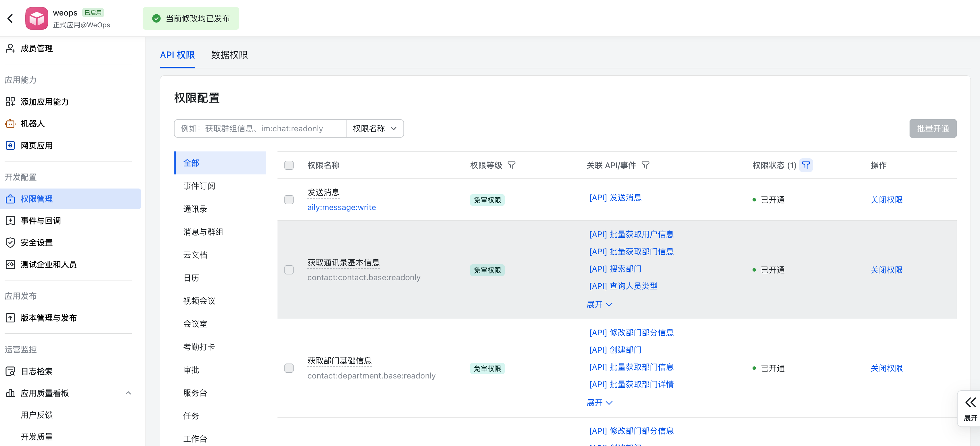Filter by 权限等级 funnel icon
The image size is (980, 446).
(x=512, y=165)
